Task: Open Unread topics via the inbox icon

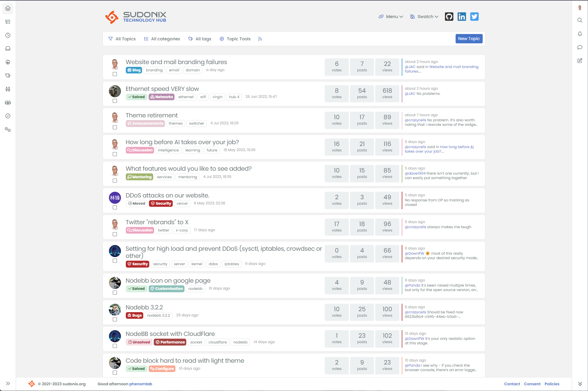Action: [x=8, y=48]
